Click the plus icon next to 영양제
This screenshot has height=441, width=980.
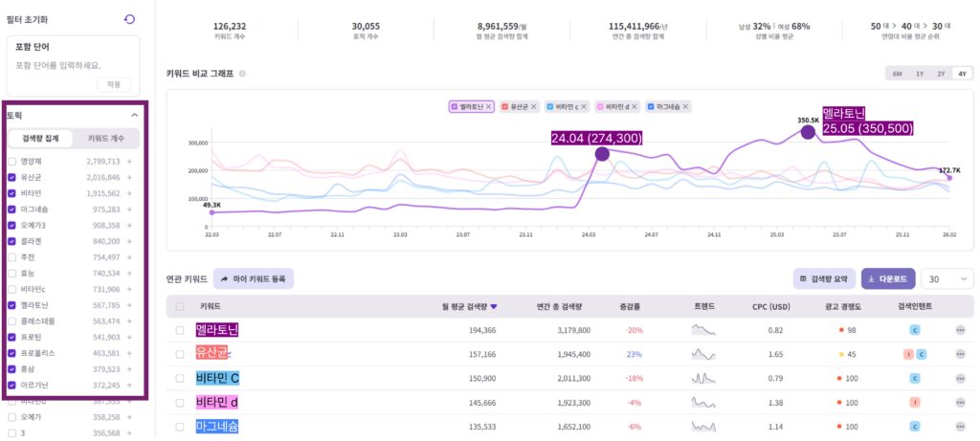point(129,162)
